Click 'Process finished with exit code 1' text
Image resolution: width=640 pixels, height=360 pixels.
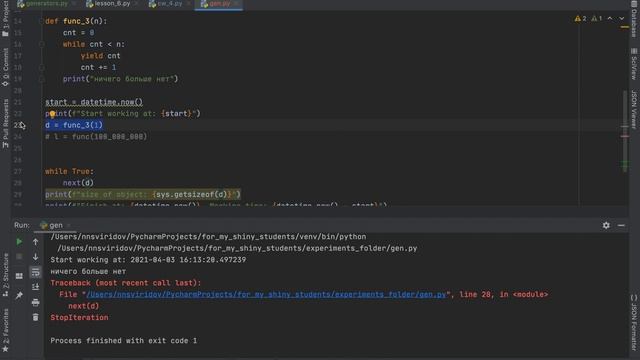(124, 340)
